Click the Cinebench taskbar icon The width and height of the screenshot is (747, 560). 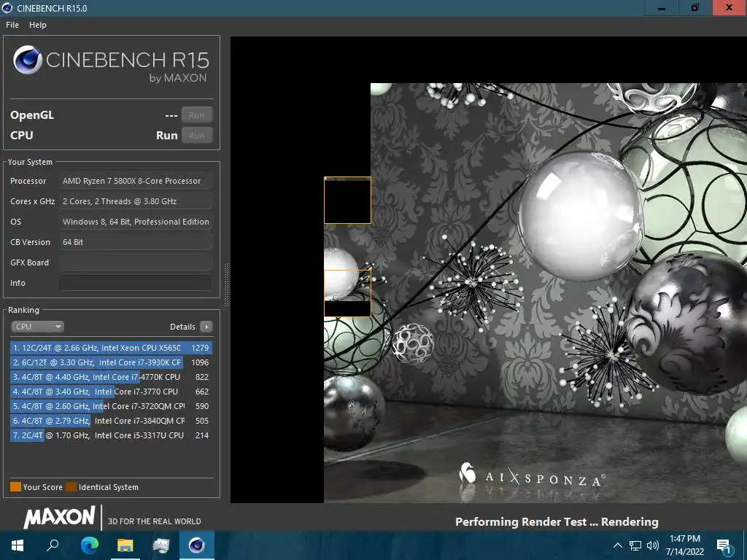[x=197, y=545]
